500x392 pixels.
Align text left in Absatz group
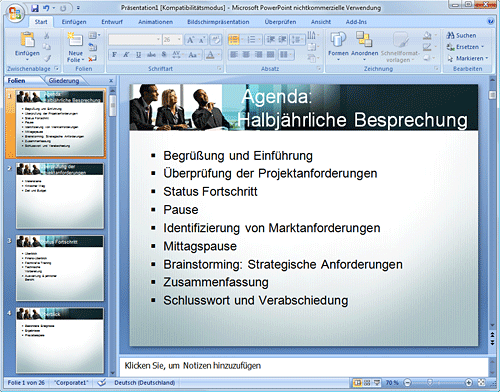click(234, 54)
